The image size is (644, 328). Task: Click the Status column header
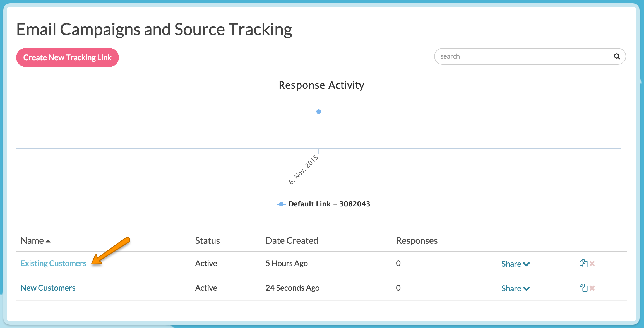pos(207,241)
